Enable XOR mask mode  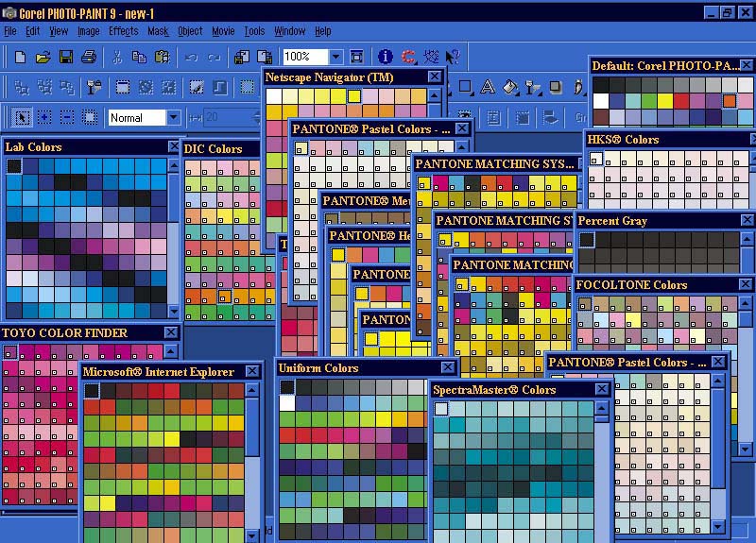[90, 117]
